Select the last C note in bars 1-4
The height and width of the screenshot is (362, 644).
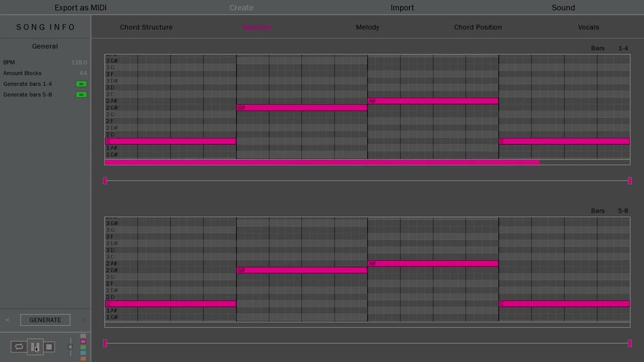click(x=565, y=141)
